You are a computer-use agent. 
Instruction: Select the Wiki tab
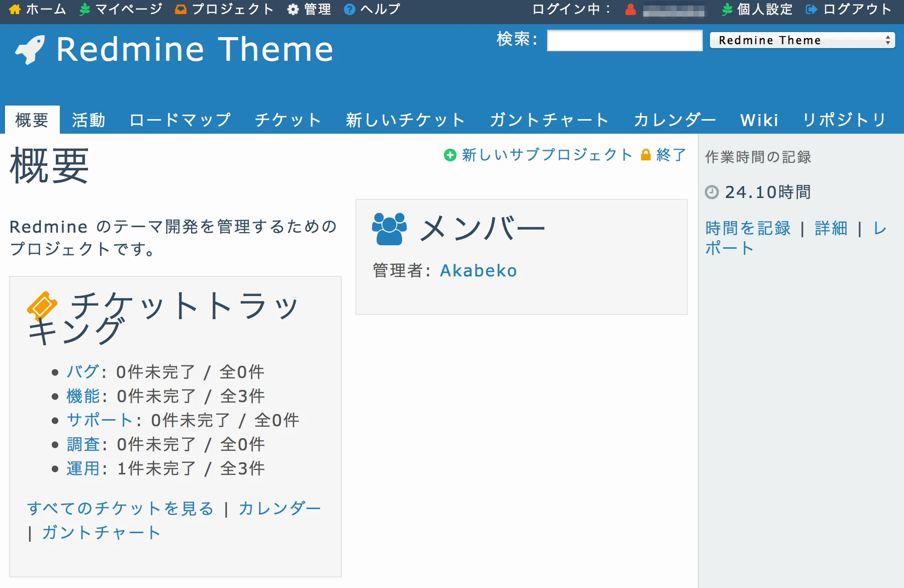(759, 120)
